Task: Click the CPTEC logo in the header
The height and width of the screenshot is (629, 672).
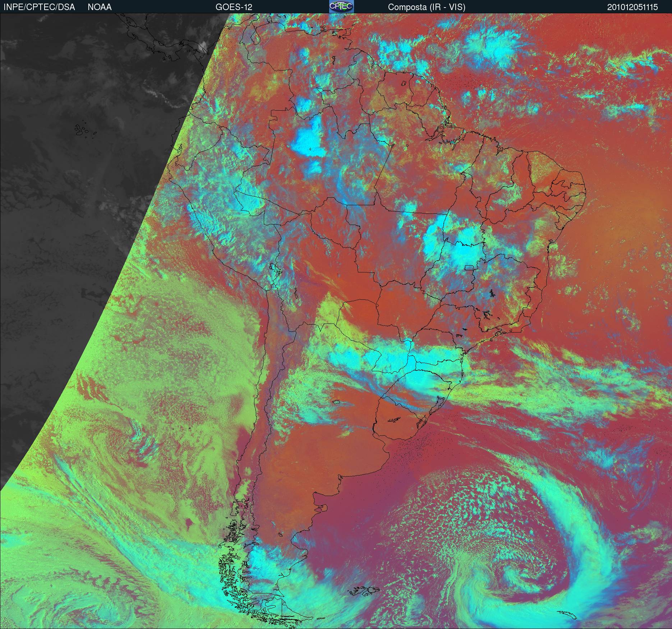Action: 341,6
